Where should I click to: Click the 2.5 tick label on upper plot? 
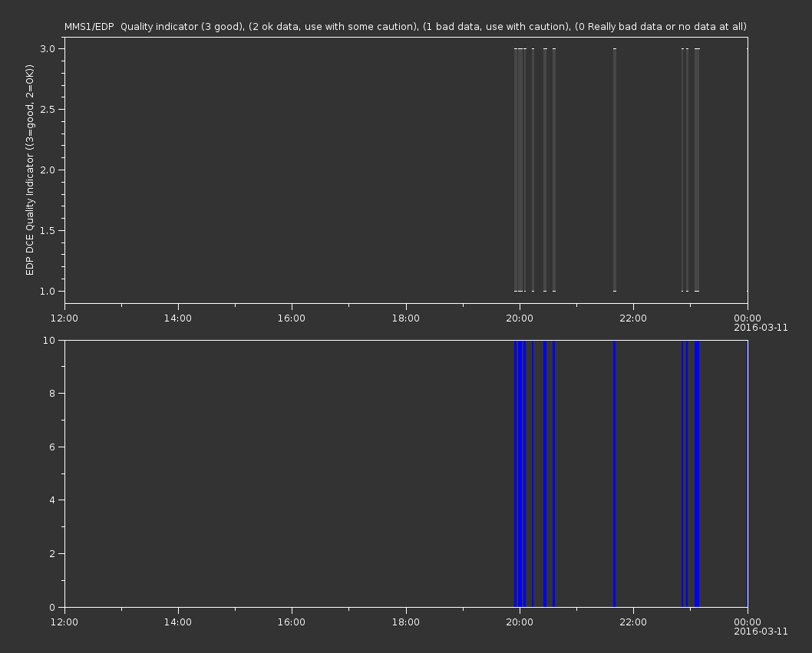[48, 109]
